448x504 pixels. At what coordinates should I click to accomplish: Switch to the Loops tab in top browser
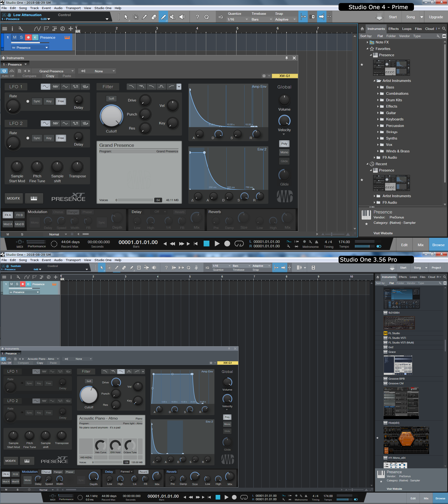click(x=406, y=29)
